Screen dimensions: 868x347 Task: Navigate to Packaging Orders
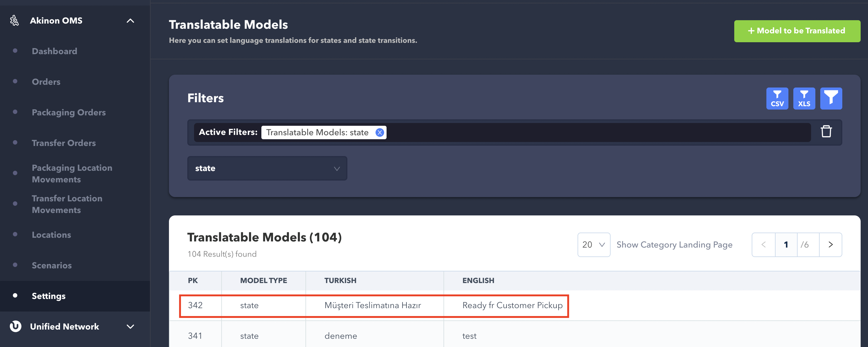click(68, 113)
